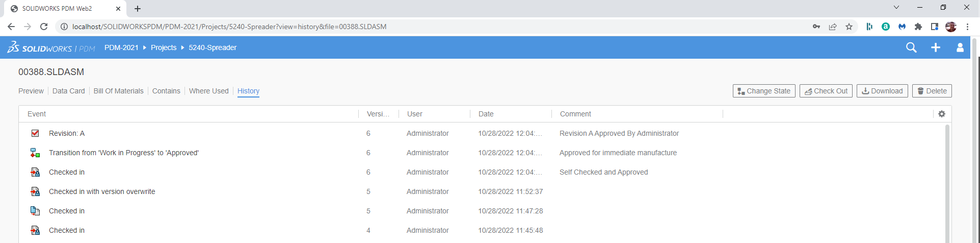980x243 pixels.
Task: Open the column settings gear icon
Action: 942,114
